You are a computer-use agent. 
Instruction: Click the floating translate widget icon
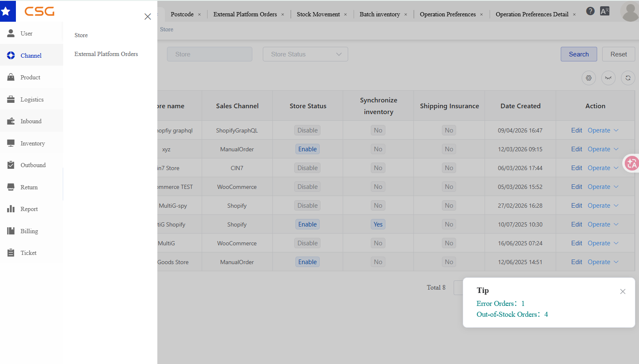coord(631,163)
